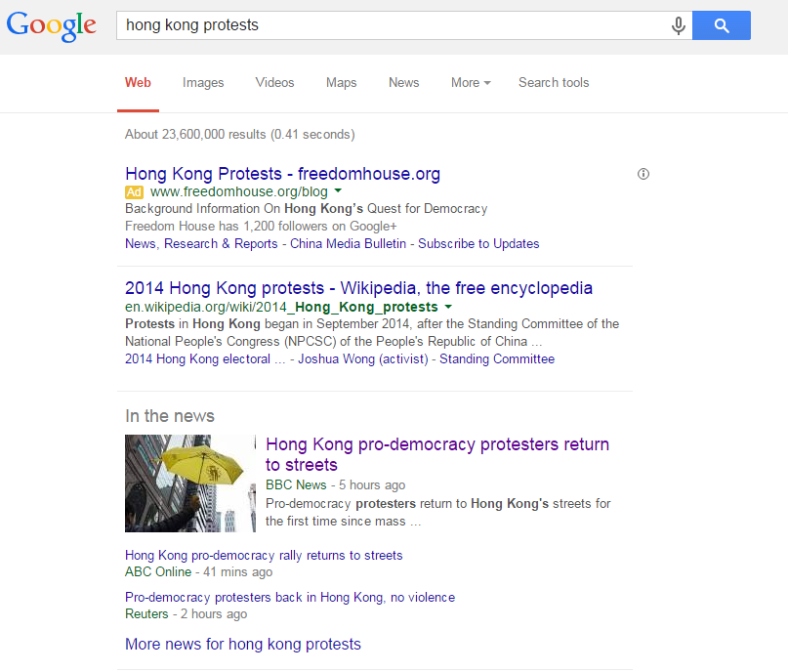Open Search tools options

(554, 82)
